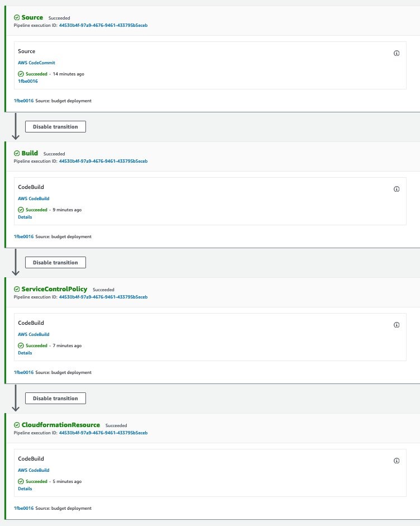Screen dimensions: 420x526
Task: Open the AWS CodeCommit provider link
Action: tap(36, 63)
